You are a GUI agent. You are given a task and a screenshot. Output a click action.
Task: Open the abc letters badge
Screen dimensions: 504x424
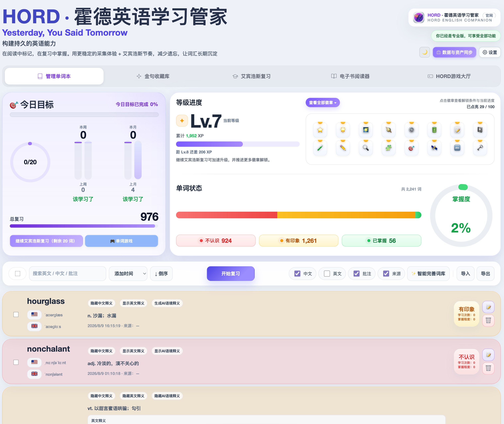coord(457,148)
